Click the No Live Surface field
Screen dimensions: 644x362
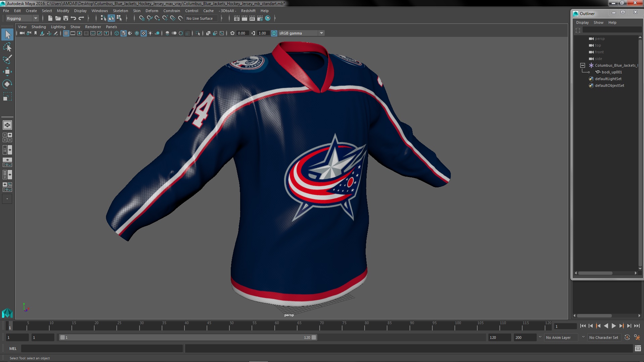(x=201, y=18)
